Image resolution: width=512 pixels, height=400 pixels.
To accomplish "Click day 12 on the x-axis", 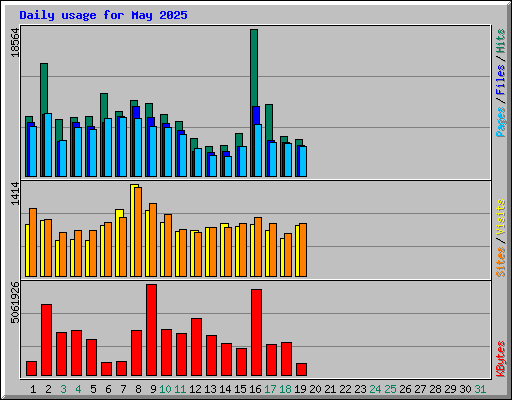I will (x=195, y=389).
